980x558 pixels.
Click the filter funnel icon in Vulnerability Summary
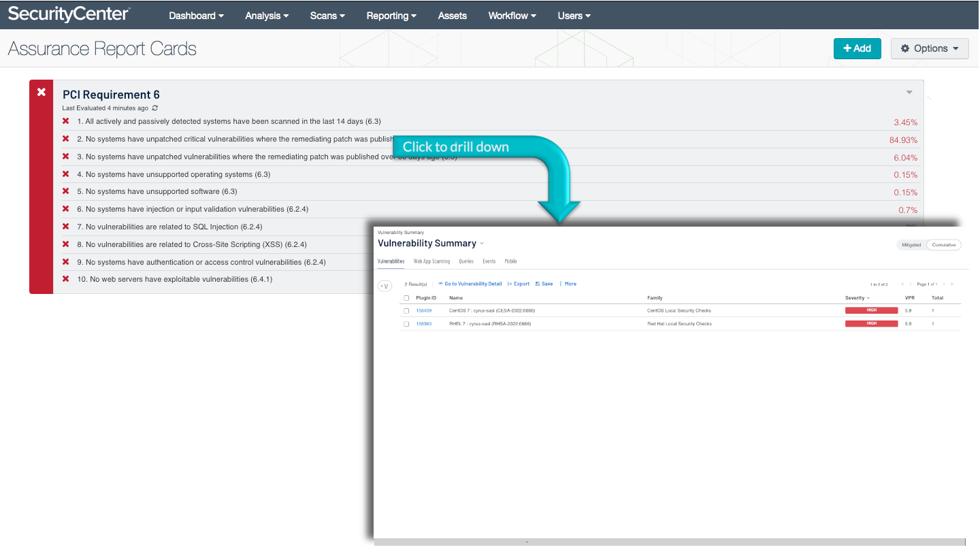pyautogui.click(x=385, y=286)
